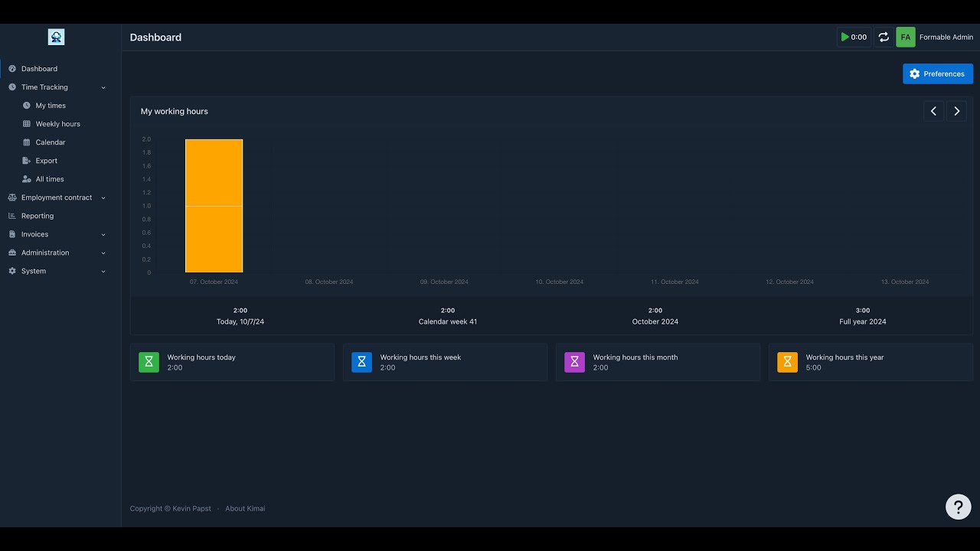This screenshot has width=980, height=551.
Task: Open dashboard Preferences
Action: 938,73
